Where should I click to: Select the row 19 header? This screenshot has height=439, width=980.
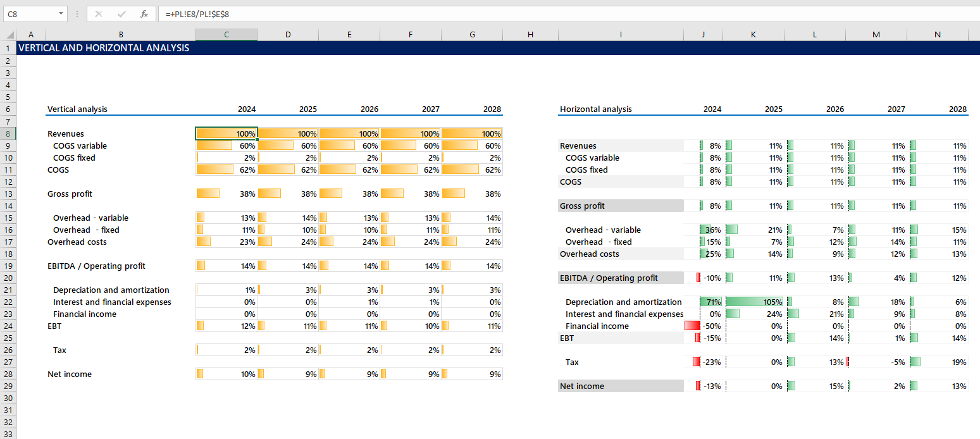8,266
